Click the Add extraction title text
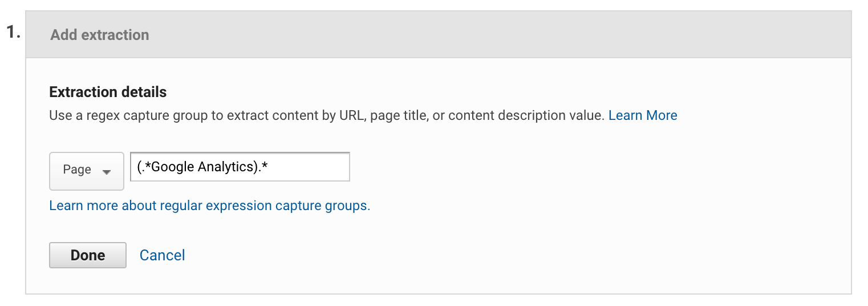The height and width of the screenshot is (306, 868). (x=100, y=35)
